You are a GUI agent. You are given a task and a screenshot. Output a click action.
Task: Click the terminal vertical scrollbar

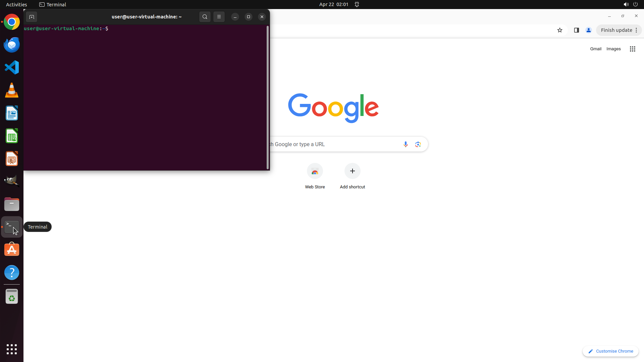[268, 97]
